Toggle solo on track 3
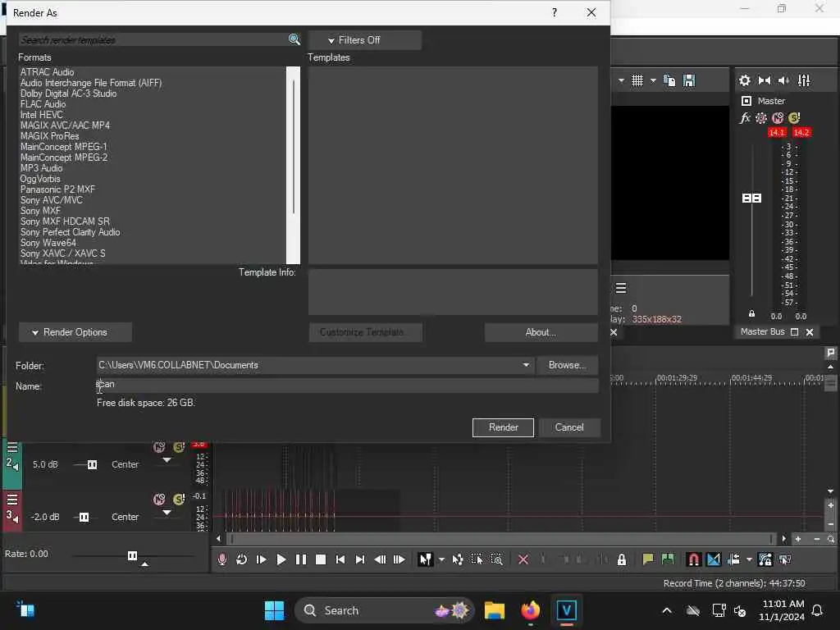The height and width of the screenshot is (630, 840). tap(179, 500)
